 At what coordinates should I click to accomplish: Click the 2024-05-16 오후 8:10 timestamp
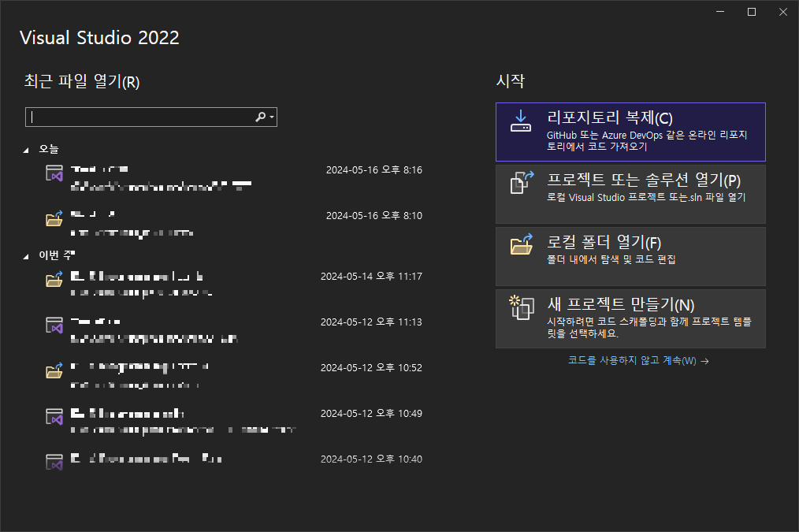coord(374,215)
